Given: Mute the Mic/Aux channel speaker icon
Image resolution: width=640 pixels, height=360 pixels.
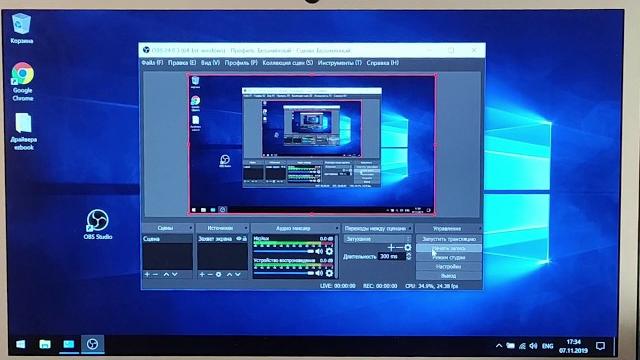Looking at the screenshot, I should 319,251.
